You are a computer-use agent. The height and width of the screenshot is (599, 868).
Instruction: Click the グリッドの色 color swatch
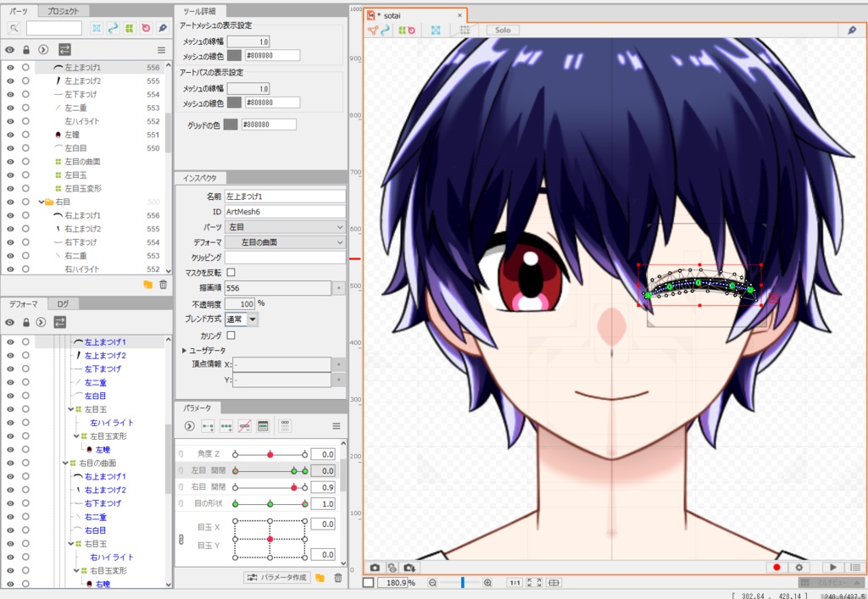coord(231,125)
